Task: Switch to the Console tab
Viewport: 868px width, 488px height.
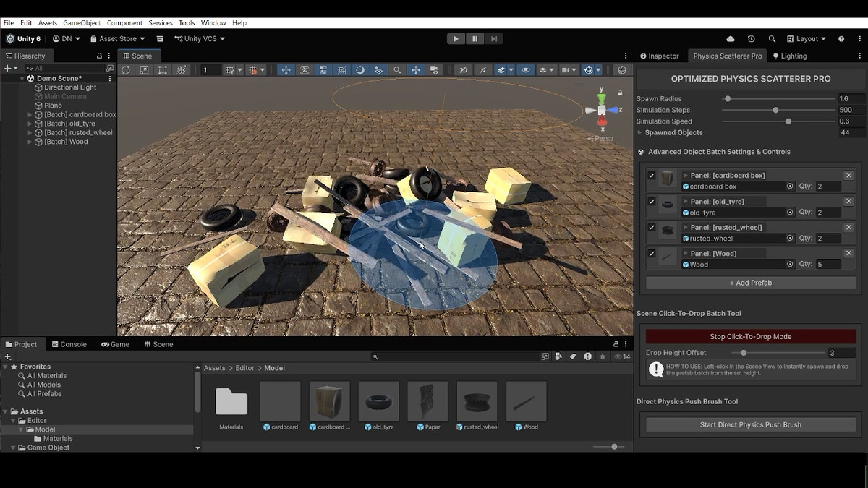Action: pos(68,344)
